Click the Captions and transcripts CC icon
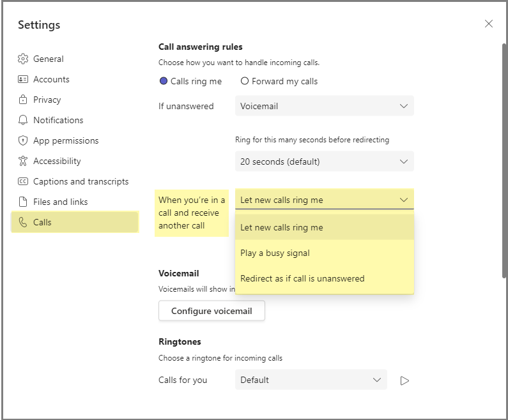The width and height of the screenshot is (508, 420). click(23, 181)
